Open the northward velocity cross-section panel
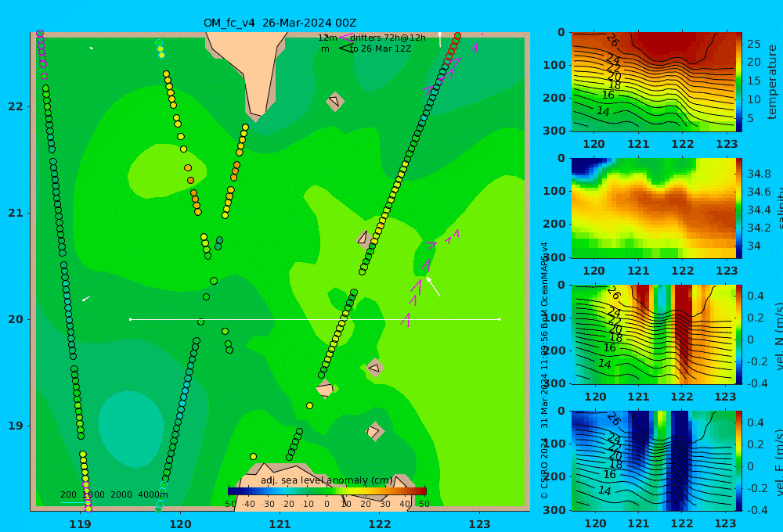Image resolution: width=783 pixels, height=532 pixels. [x=653, y=334]
